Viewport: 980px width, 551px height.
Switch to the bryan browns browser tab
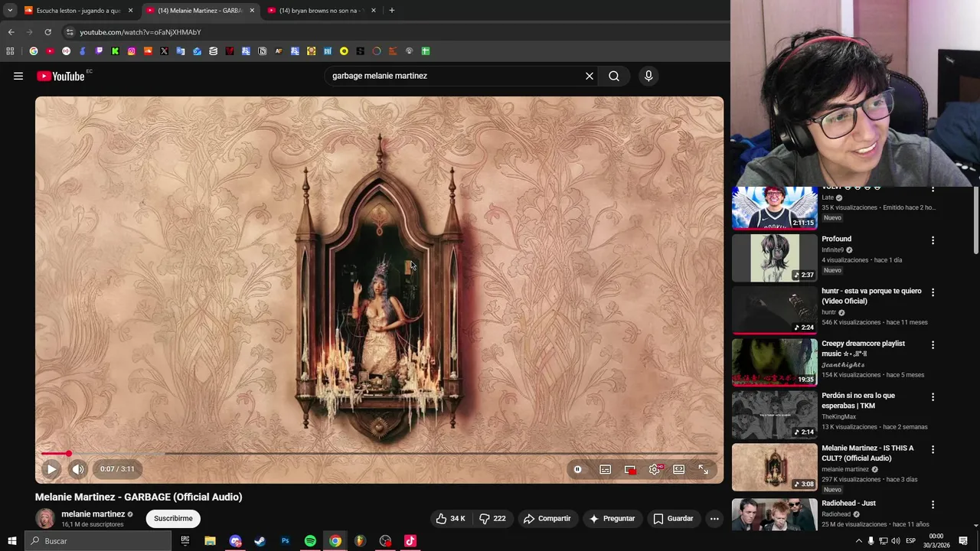point(320,11)
